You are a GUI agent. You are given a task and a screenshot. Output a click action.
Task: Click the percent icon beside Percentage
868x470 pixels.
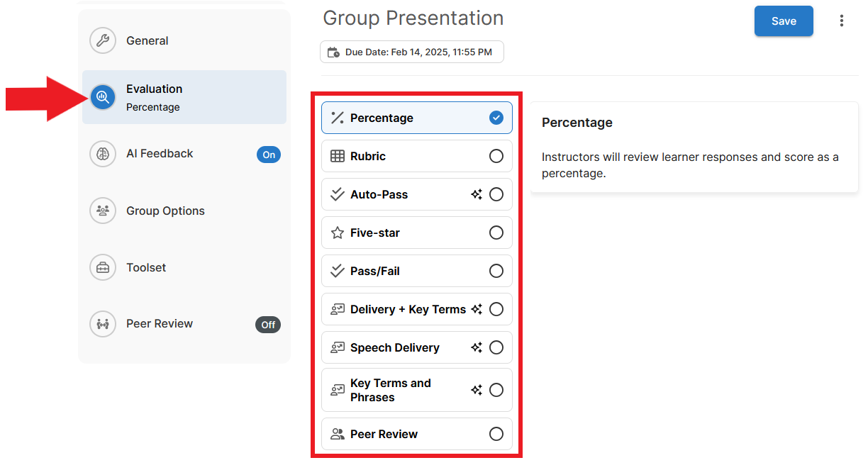[338, 118]
